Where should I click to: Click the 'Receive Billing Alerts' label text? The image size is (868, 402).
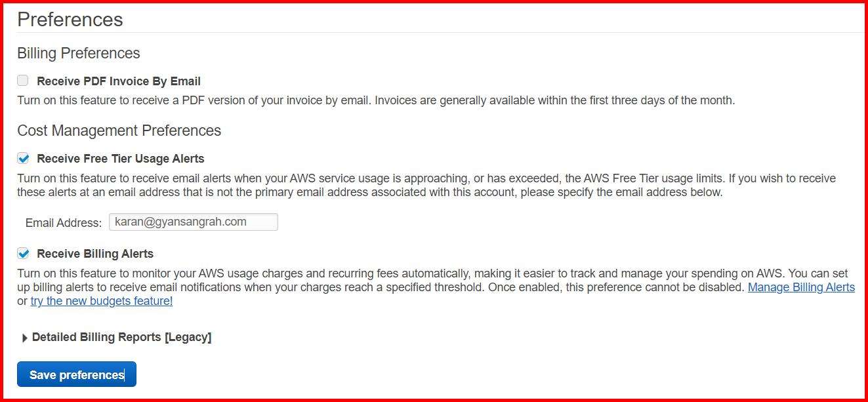[x=95, y=254]
